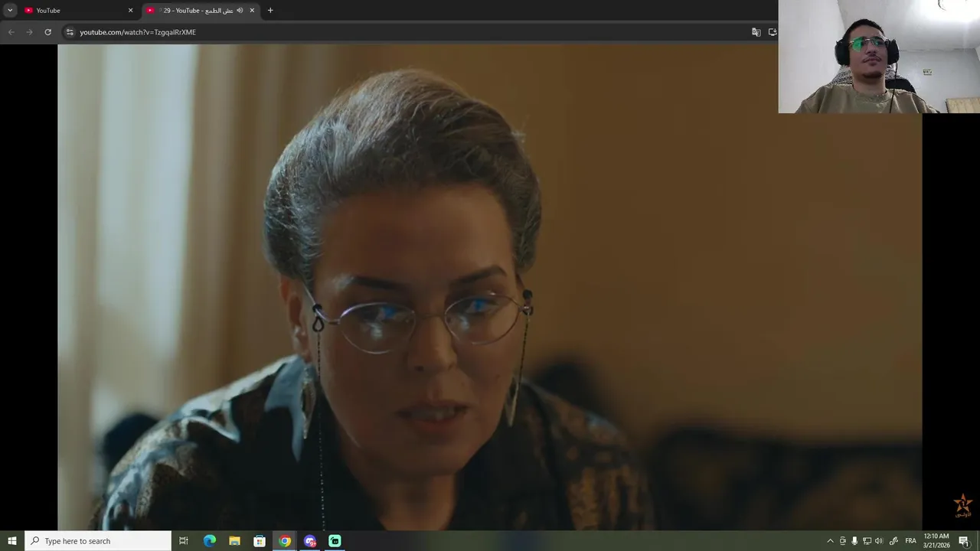Open the tab search dropdown arrow
980x551 pixels.
10,11
